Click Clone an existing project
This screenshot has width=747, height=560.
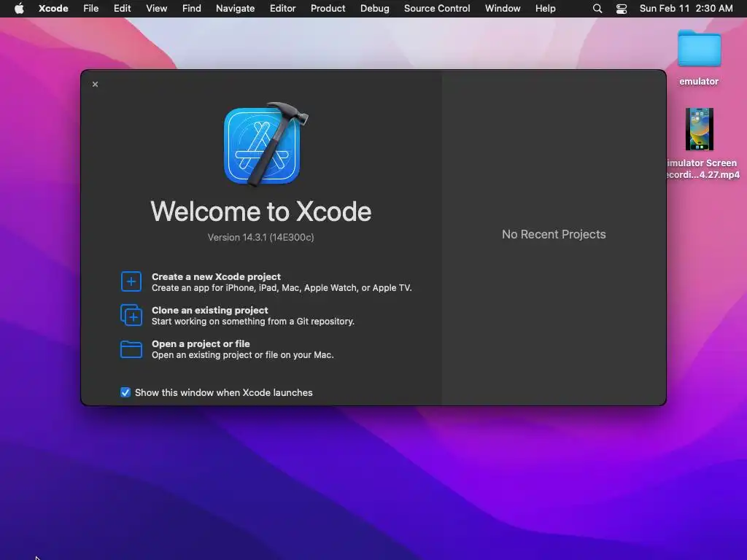(210, 310)
